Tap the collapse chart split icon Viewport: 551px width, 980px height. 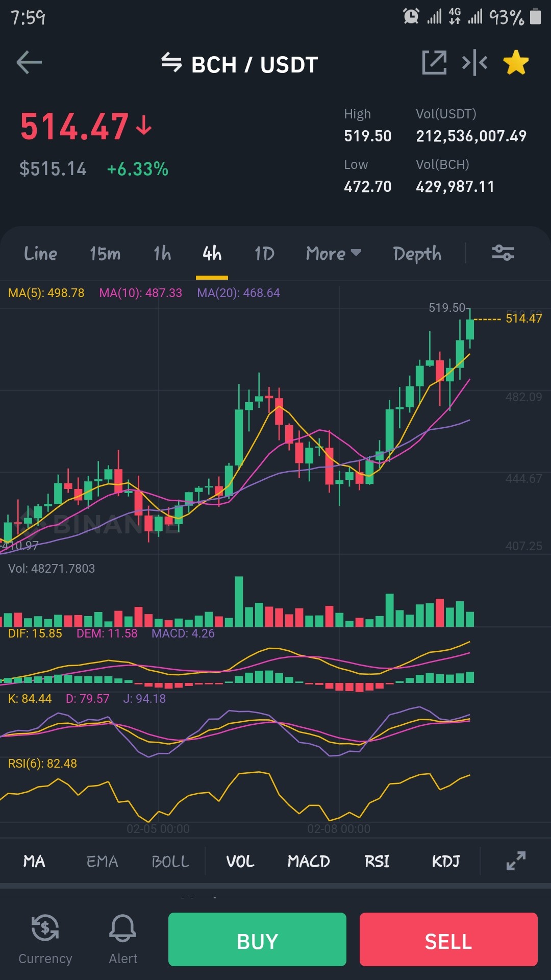pyautogui.click(x=474, y=63)
